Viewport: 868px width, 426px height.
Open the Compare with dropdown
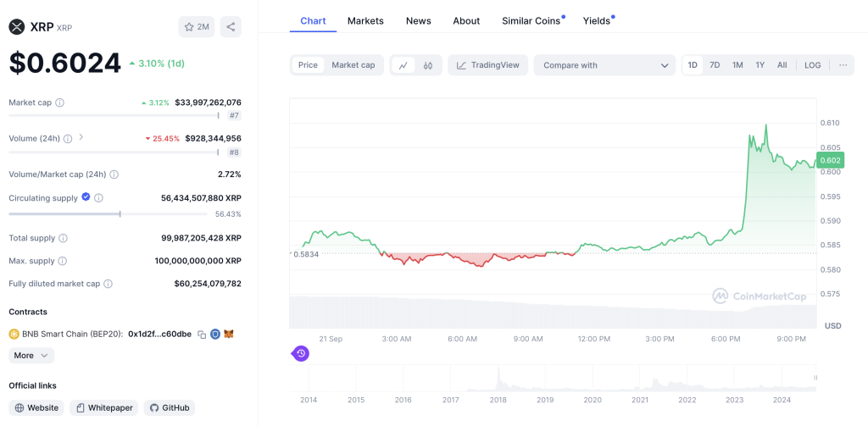point(604,65)
